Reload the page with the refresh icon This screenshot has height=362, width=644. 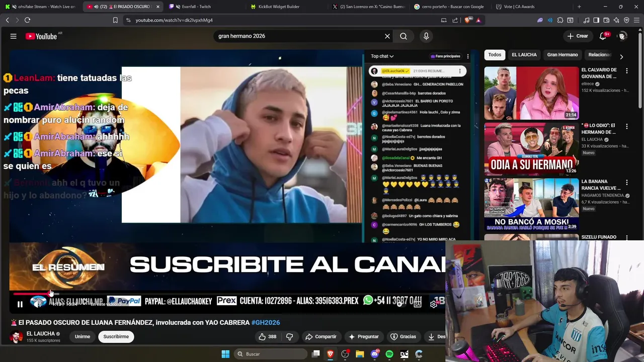(27, 20)
